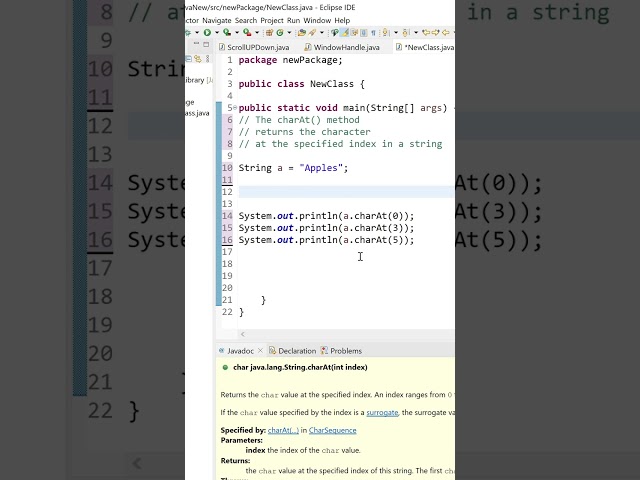Click comment '// returns the character'
640x480 pixels.
[x=304, y=132]
